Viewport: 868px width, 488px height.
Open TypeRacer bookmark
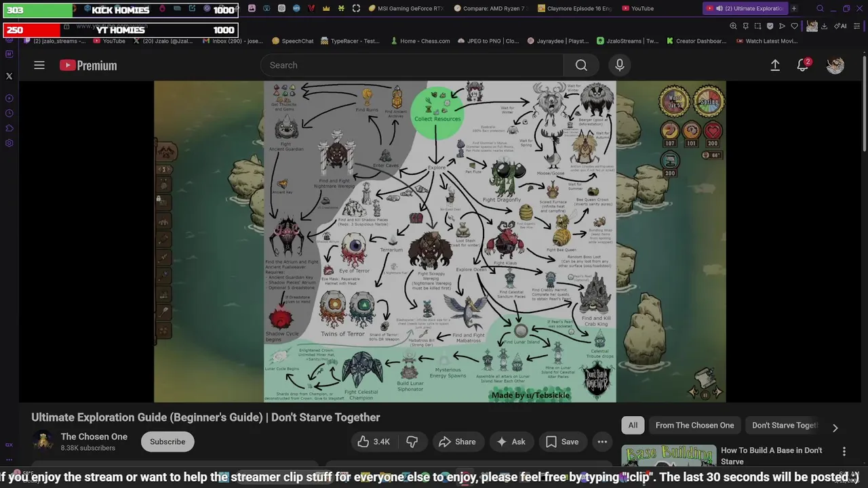(x=350, y=41)
